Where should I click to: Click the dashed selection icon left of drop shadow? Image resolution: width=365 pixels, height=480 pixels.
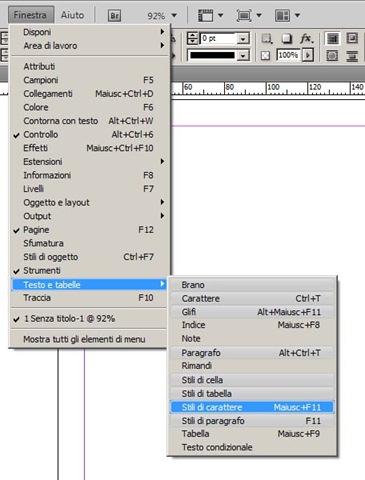pyautogui.click(x=267, y=39)
